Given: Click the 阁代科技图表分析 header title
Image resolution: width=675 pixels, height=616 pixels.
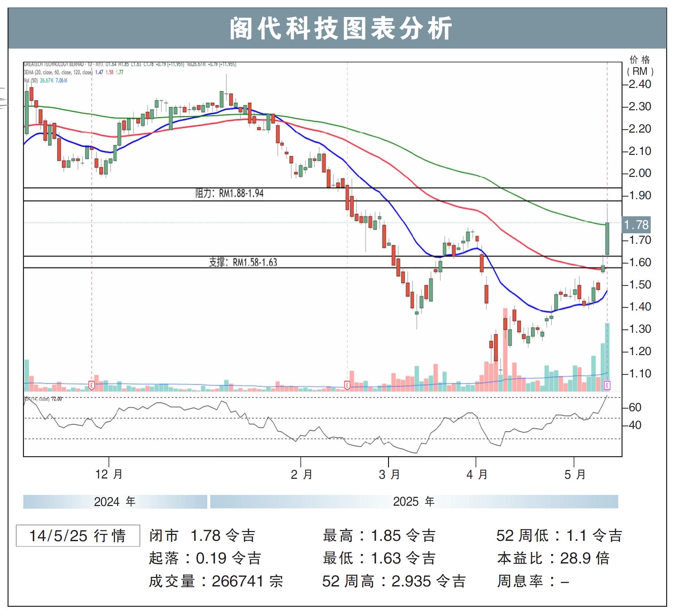Looking at the screenshot, I should pyautogui.click(x=341, y=29).
